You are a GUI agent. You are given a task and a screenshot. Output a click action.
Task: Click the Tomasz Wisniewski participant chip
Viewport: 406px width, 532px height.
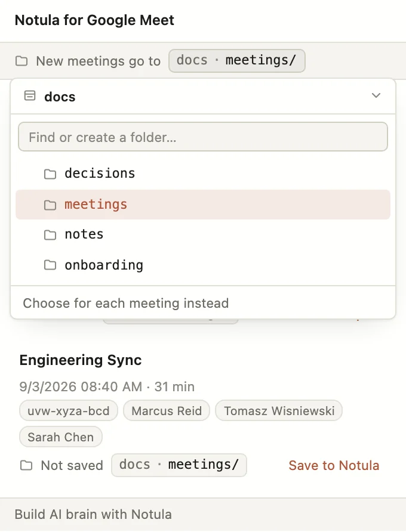click(x=279, y=410)
